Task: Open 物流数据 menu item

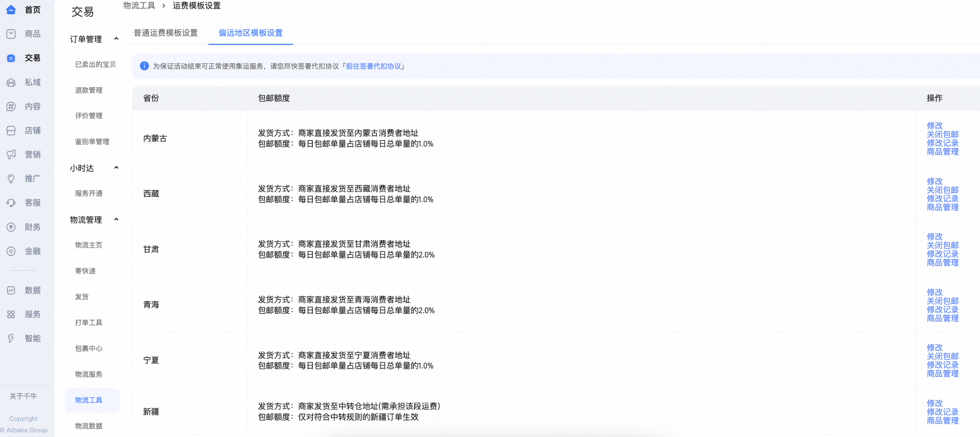Action: coord(89,426)
